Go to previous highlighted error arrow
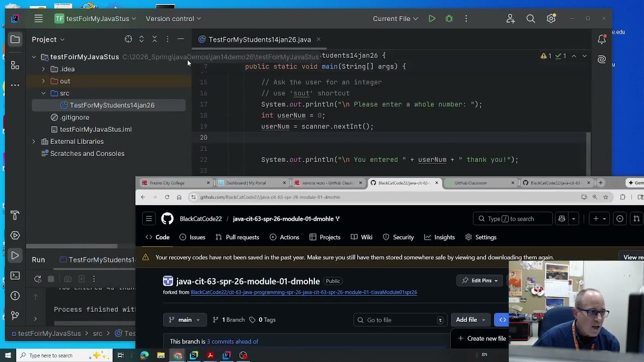 point(574,56)
